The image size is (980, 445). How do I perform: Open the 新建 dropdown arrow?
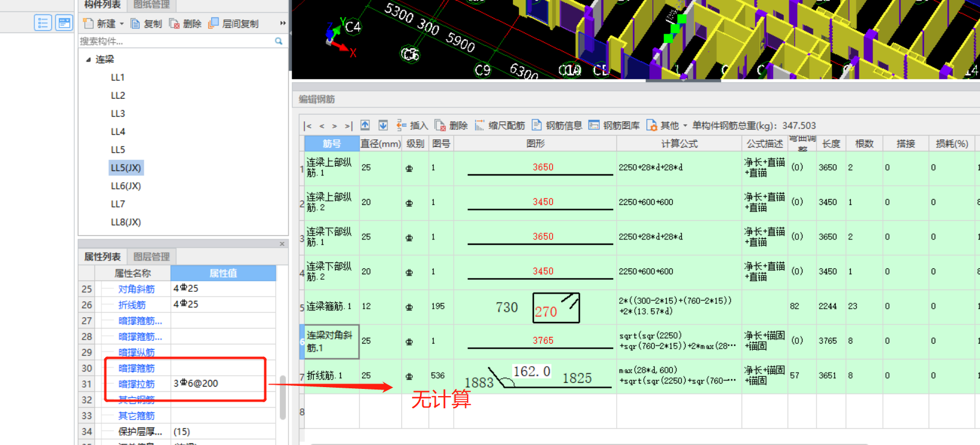coord(122,24)
